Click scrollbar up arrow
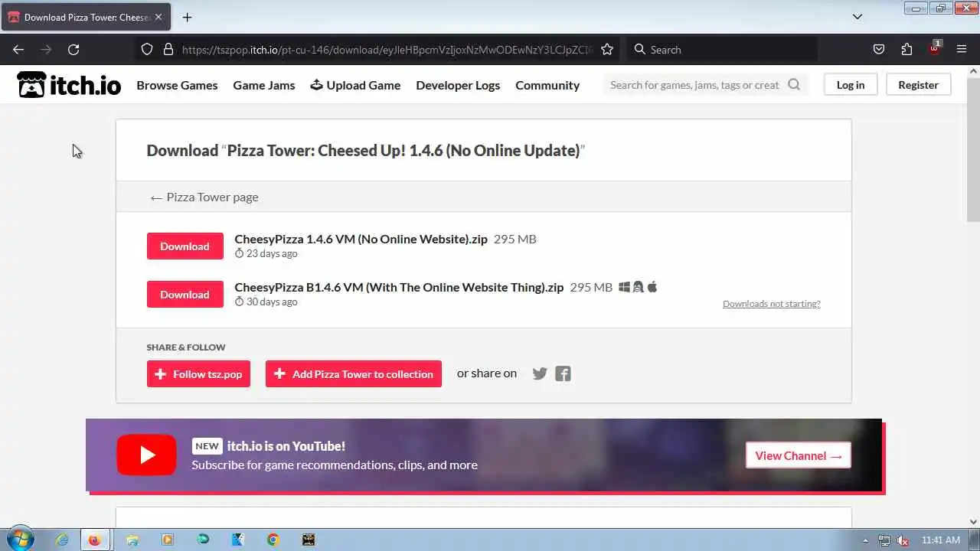Screen dimensions: 980x551 point(973,71)
